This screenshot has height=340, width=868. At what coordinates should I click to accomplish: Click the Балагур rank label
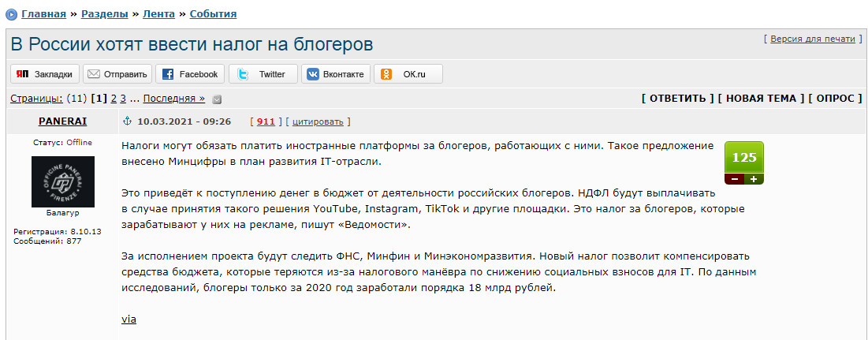point(62,213)
